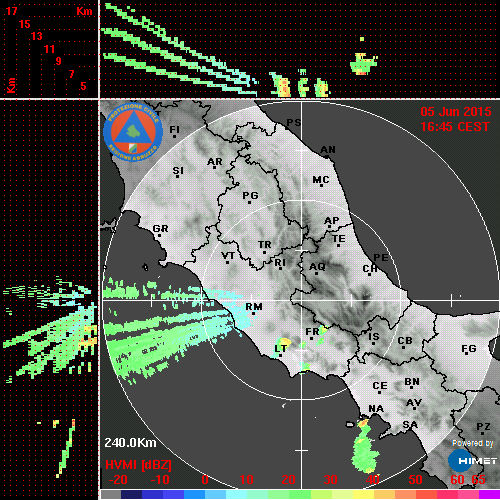Click the 'BN' city label
The image size is (500, 500).
(x=412, y=382)
